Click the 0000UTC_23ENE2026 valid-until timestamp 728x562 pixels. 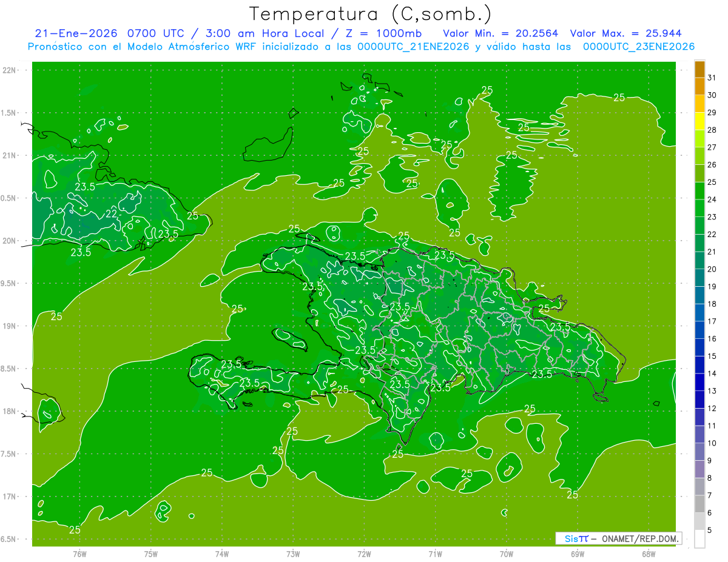point(638,47)
